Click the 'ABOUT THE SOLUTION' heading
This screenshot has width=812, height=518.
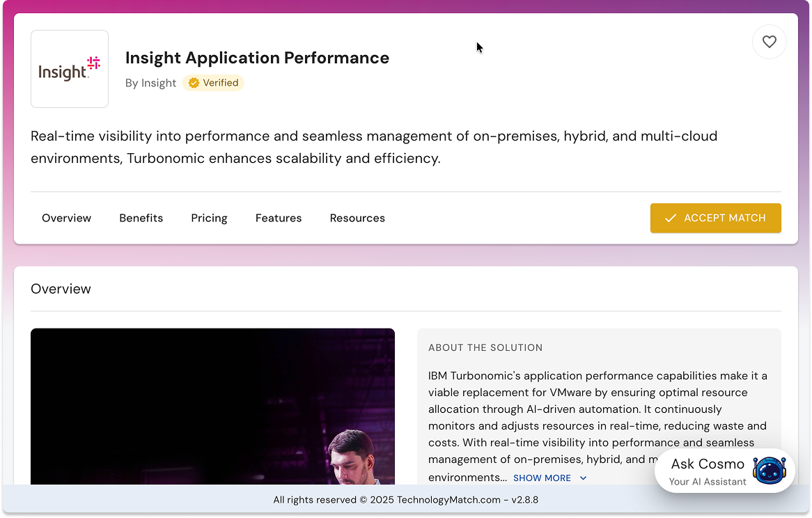(485, 347)
